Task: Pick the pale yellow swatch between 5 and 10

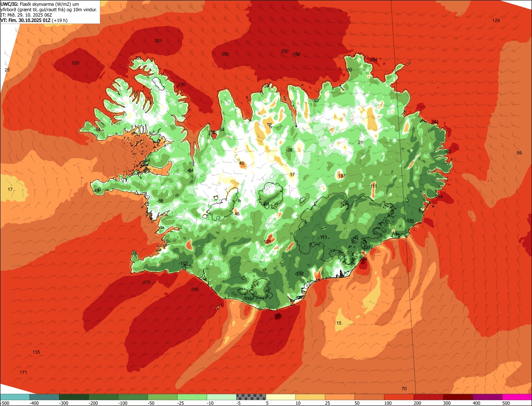Action: pyautogui.click(x=281, y=397)
